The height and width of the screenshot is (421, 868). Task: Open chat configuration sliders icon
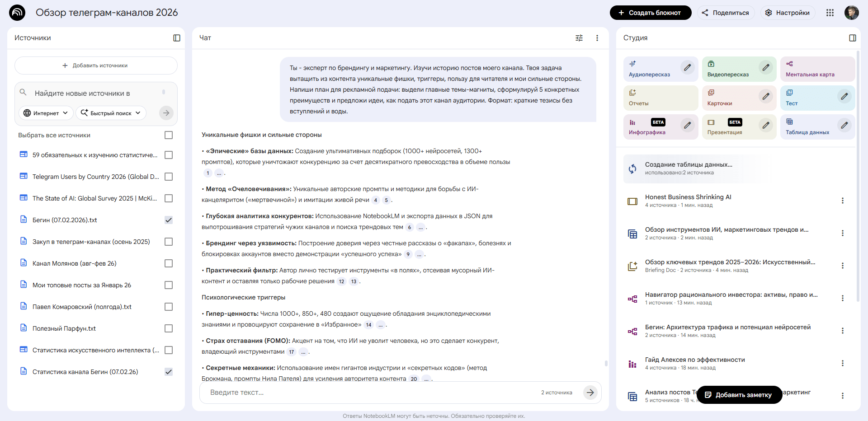[579, 38]
